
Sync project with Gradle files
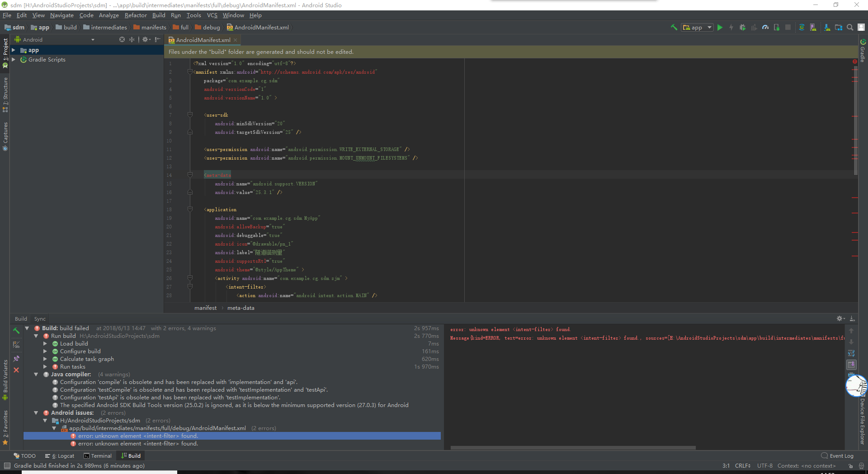click(802, 28)
